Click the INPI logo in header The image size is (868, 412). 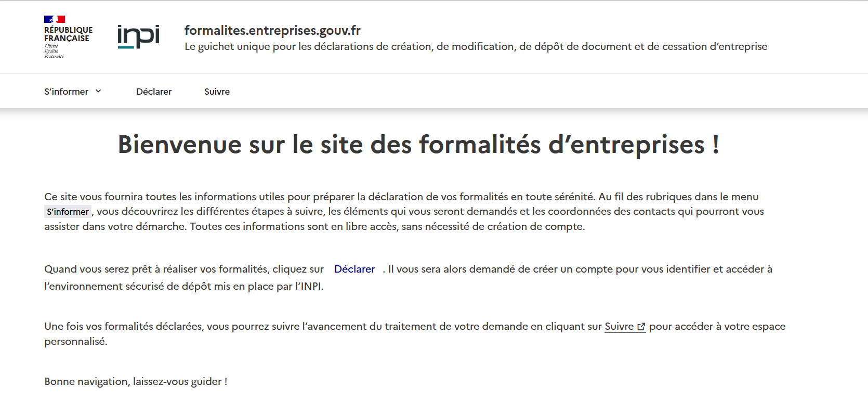pos(138,37)
